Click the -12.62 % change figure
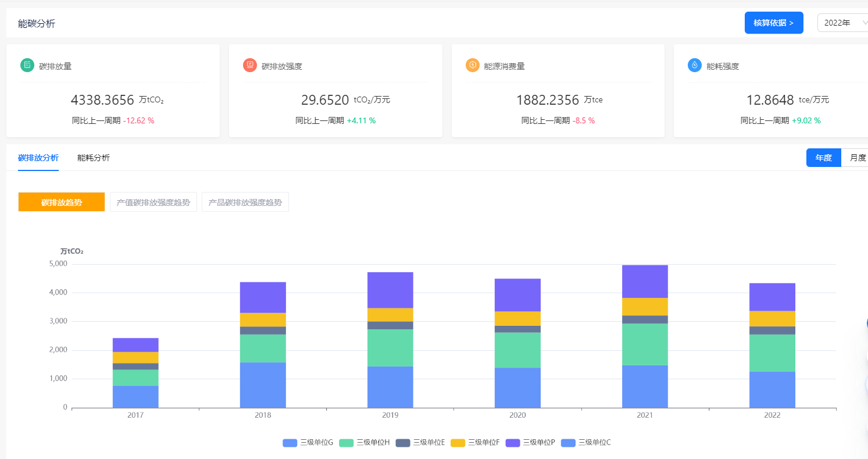The height and width of the screenshot is (459, 868). coord(139,121)
